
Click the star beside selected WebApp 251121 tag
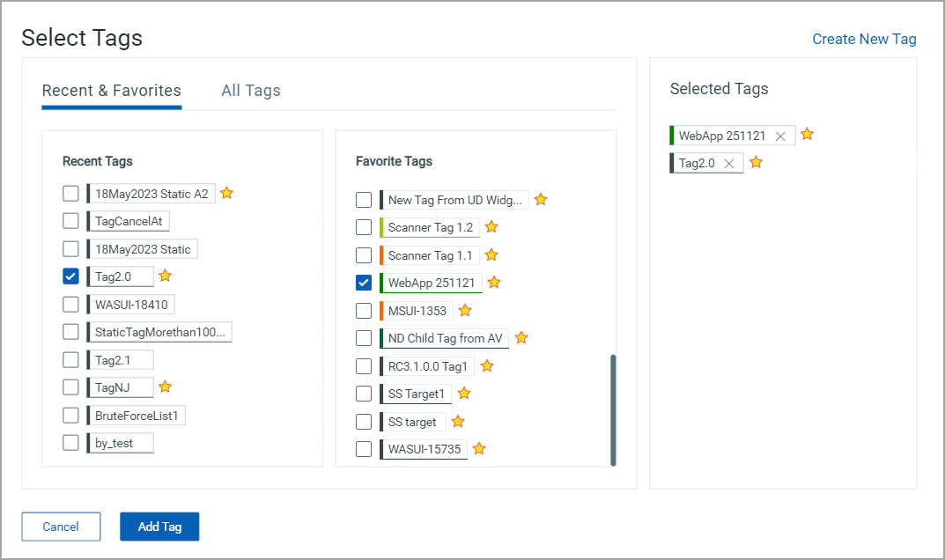pos(807,135)
